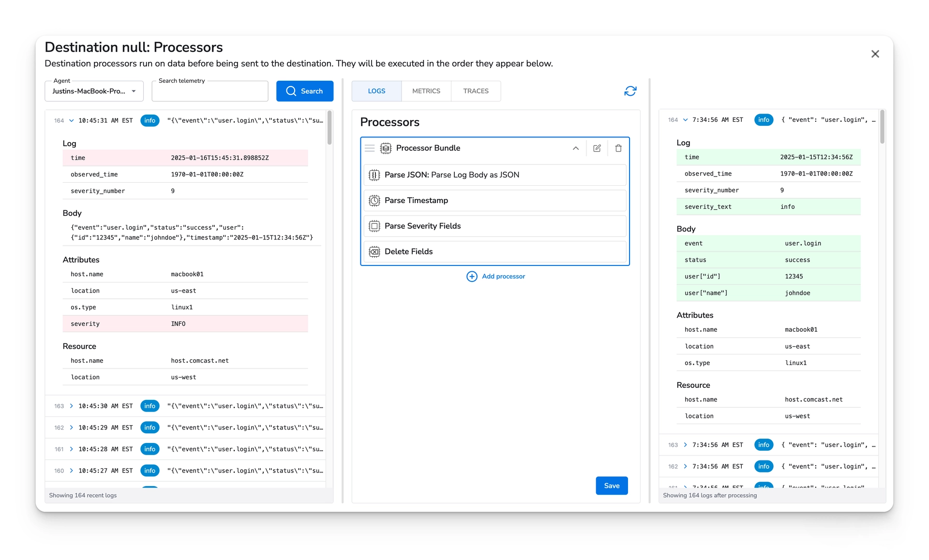Collapse the Processor Bundle
The image size is (929, 560).
pos(575,148)
